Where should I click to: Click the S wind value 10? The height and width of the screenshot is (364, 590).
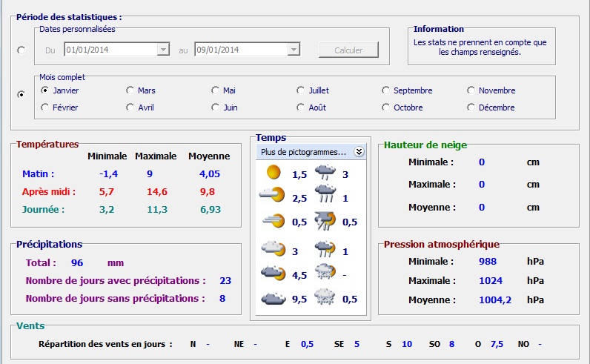click(x=407, y=344)
